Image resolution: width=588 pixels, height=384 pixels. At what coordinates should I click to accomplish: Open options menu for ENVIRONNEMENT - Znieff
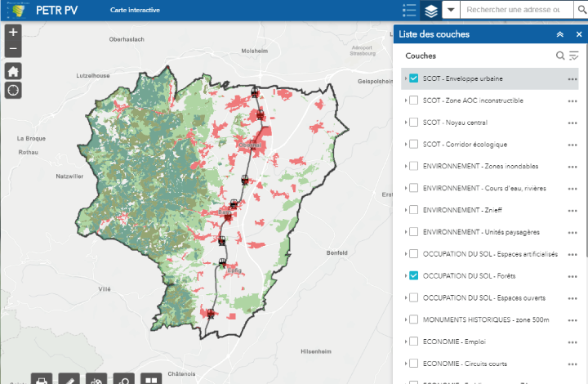572,211
